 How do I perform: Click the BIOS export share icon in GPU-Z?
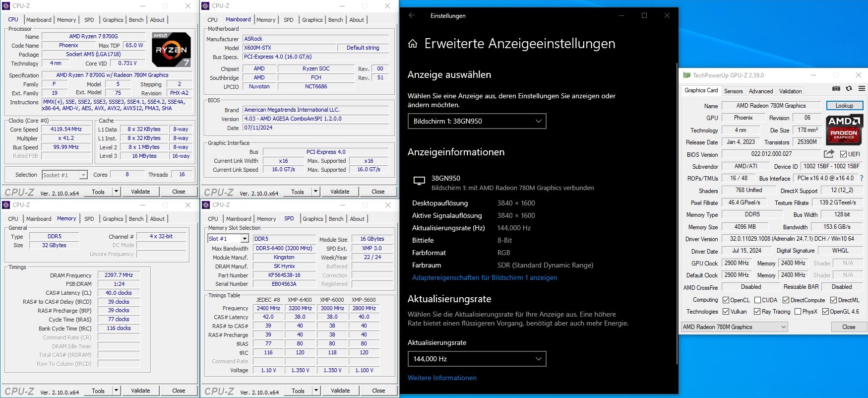tap(829, 154)
